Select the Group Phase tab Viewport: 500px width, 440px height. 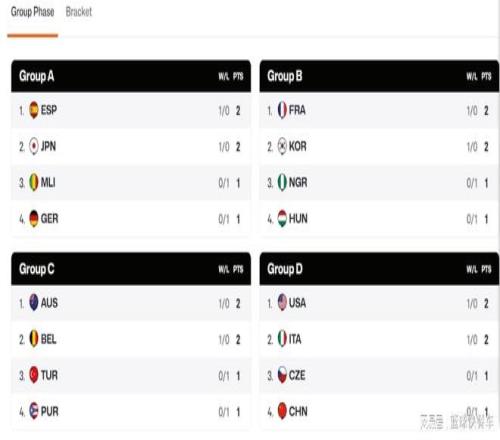coord(33,12)
